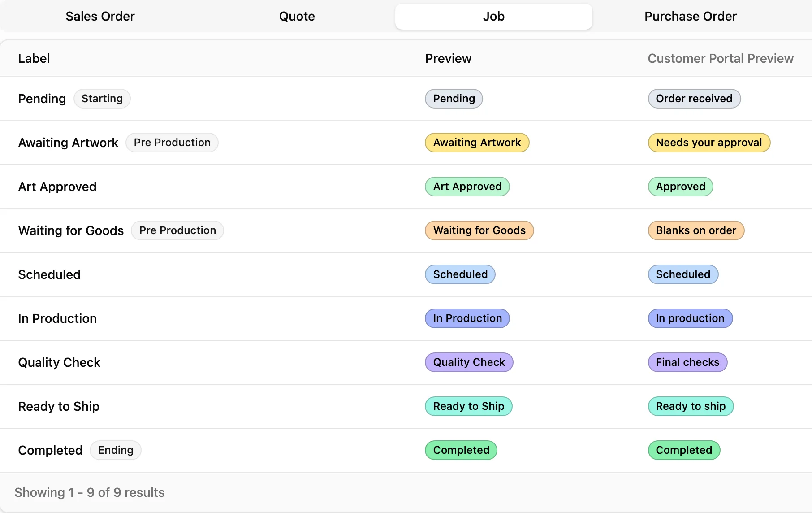Click the green Art Approved preview badge
The width and height of the screenshot is (812, 513).
(467, 187)
